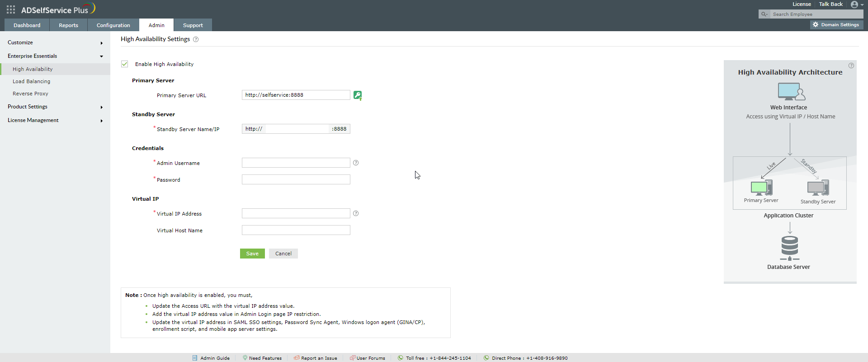
Task: Click the Standby Server Name/IP field
Action: point(296,129)
